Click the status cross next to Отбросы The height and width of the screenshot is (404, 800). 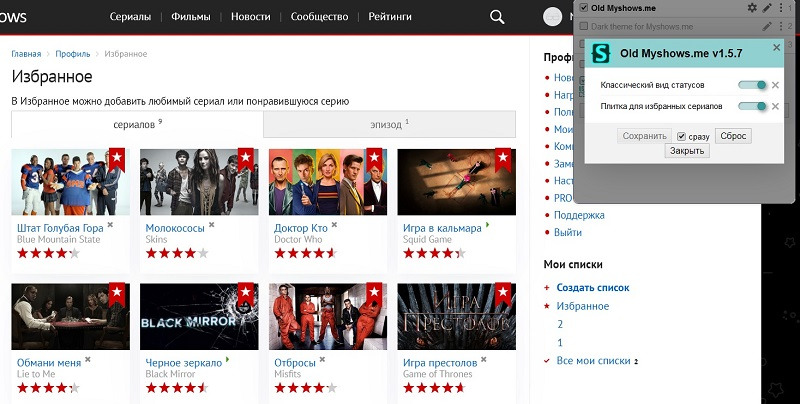pos(322,359)
